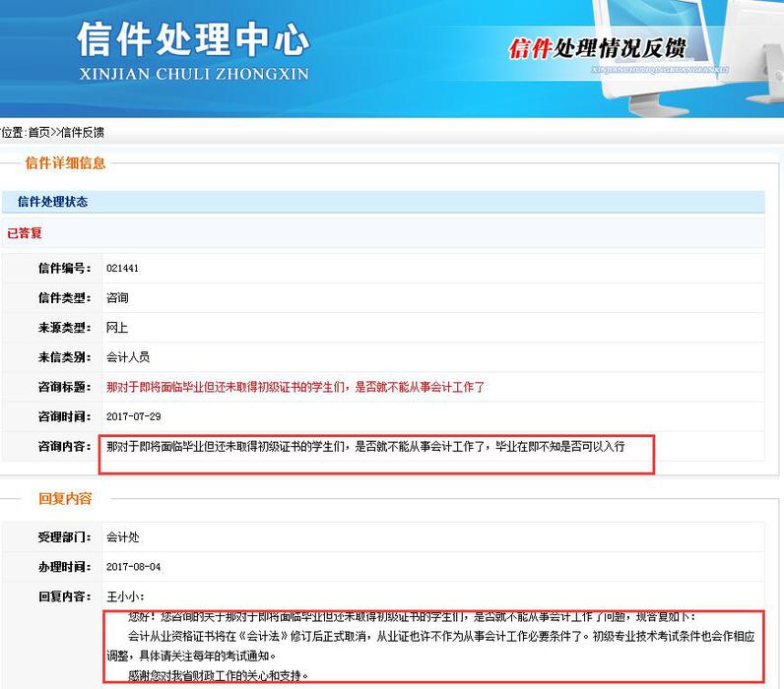Click the 信件类型 value 咨询
The image size is (784, 689).
click(117, 298)
